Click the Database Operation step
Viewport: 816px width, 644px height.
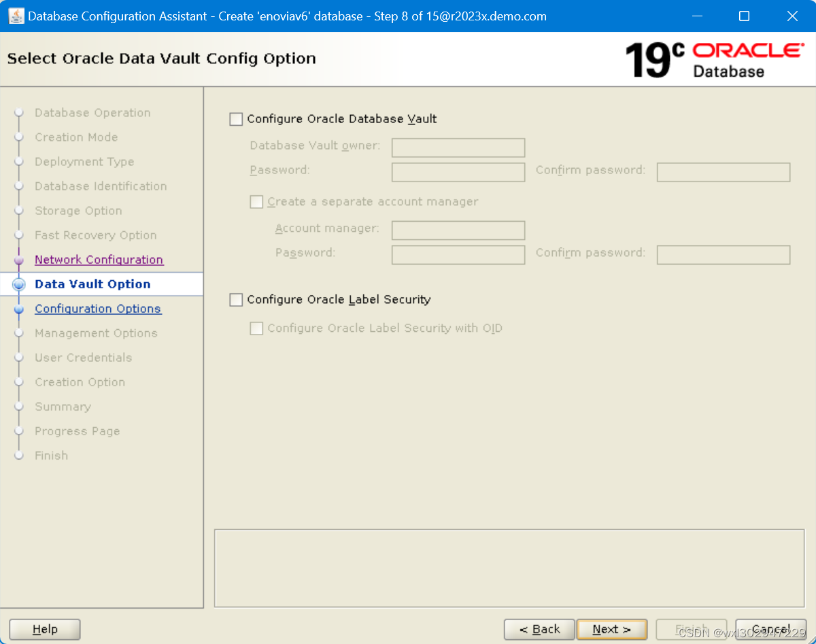[x=92, y=113]
